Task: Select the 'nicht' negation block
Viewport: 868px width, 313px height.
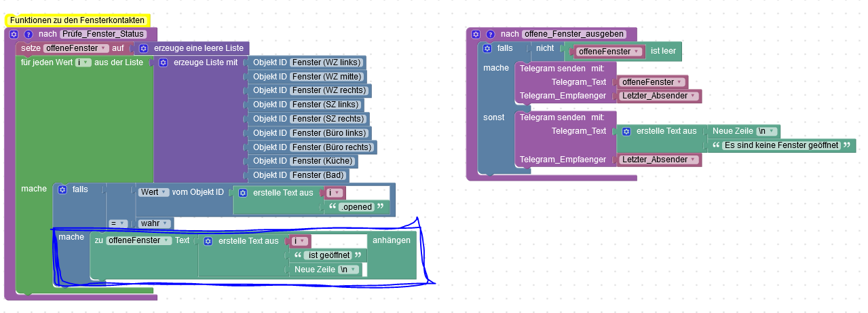Action: tap(545, 48)
